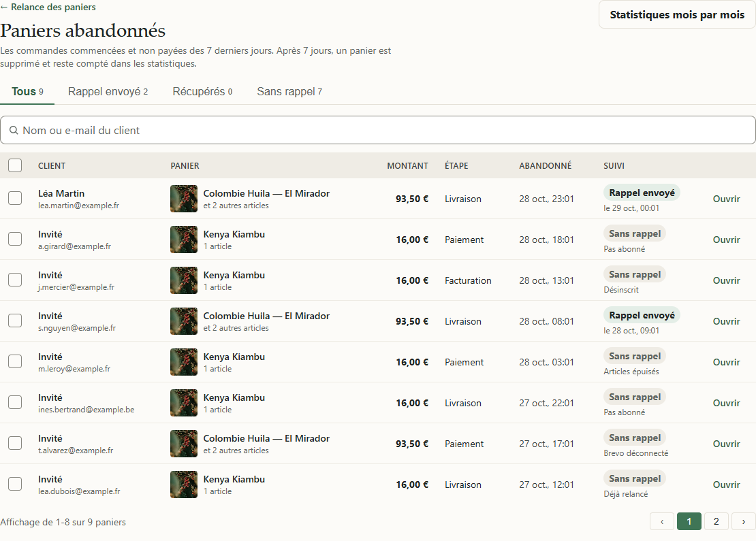This screenshot has height=541, width=756.
Task: Show the Récupérés tab
Action: (202, 92)
